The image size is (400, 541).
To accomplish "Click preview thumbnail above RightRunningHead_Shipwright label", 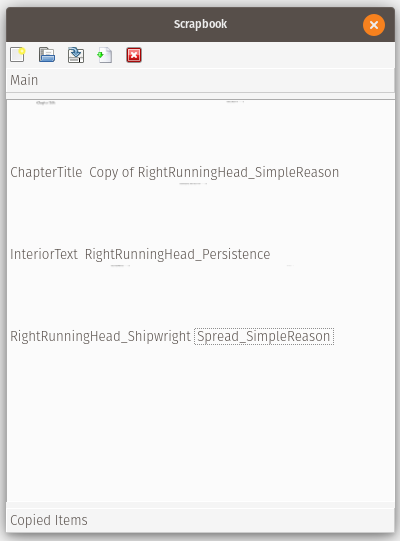I will [x=120, y=266].
